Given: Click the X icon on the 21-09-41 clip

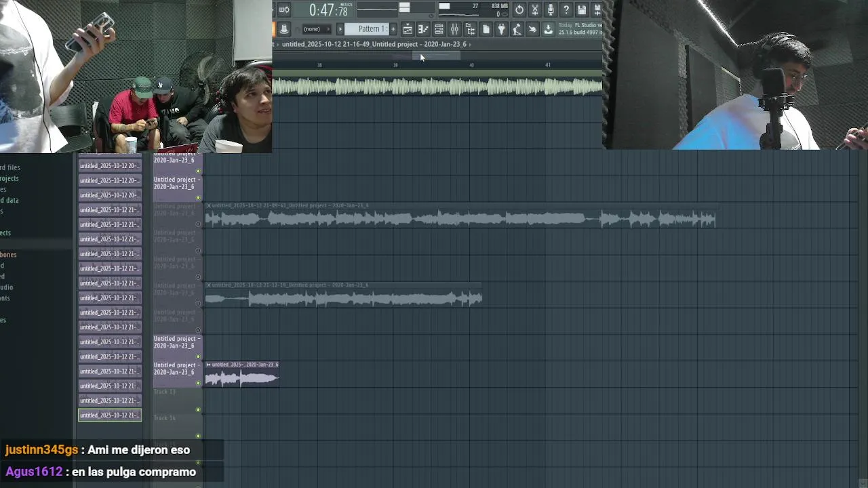Looking at the screenshot, I should point(209,205).
